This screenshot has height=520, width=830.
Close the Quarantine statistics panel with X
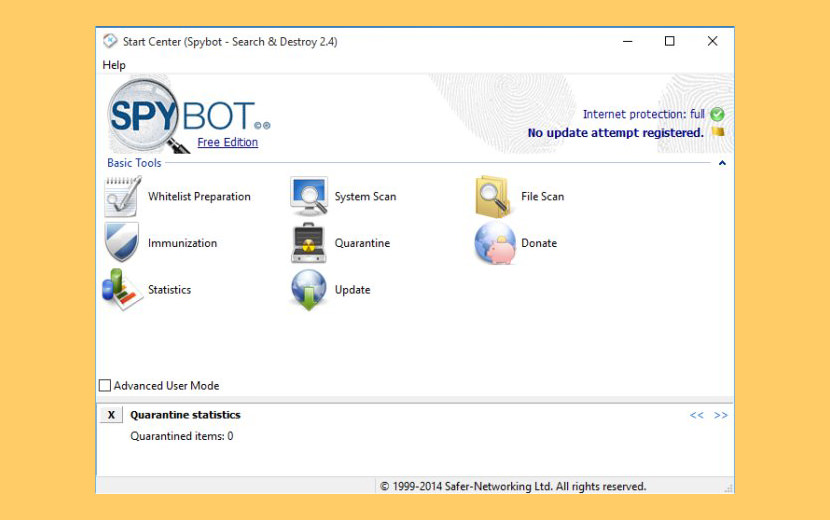[x=111, y=415]
